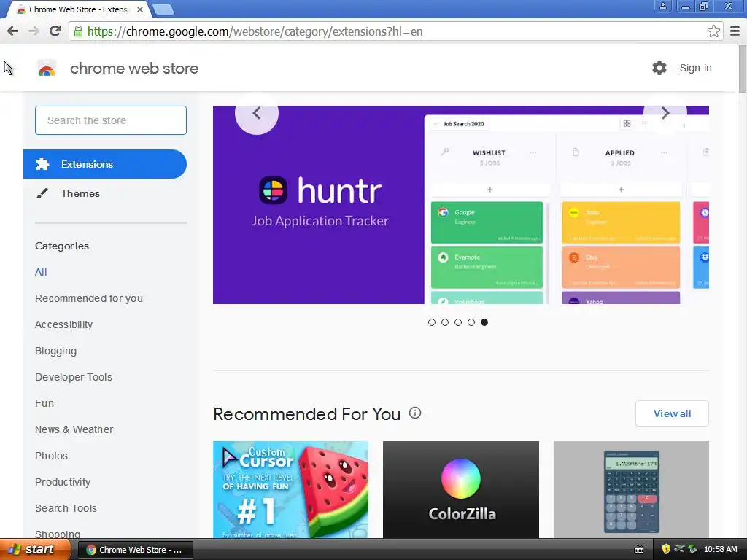Open the Chrome hamburger menu
Viewport: 747px width, 560px height.
pyautogui.click(x=735, y=31)
